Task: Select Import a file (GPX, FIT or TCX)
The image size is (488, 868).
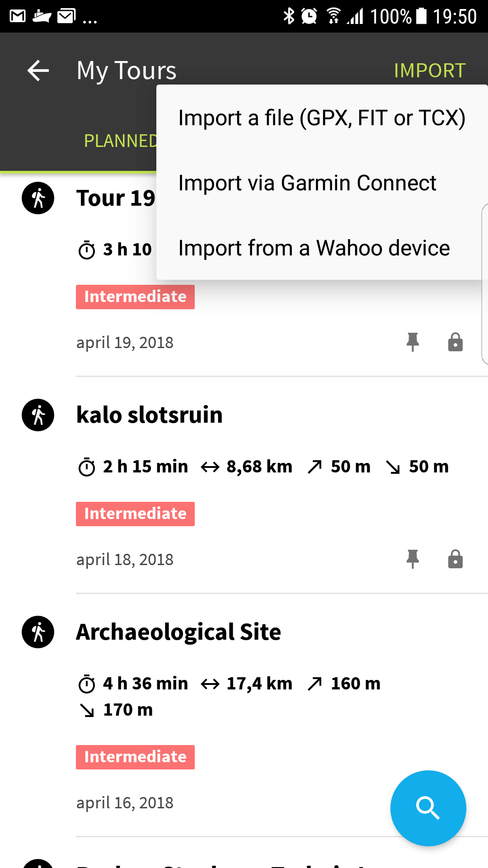Action: (321, 118)
